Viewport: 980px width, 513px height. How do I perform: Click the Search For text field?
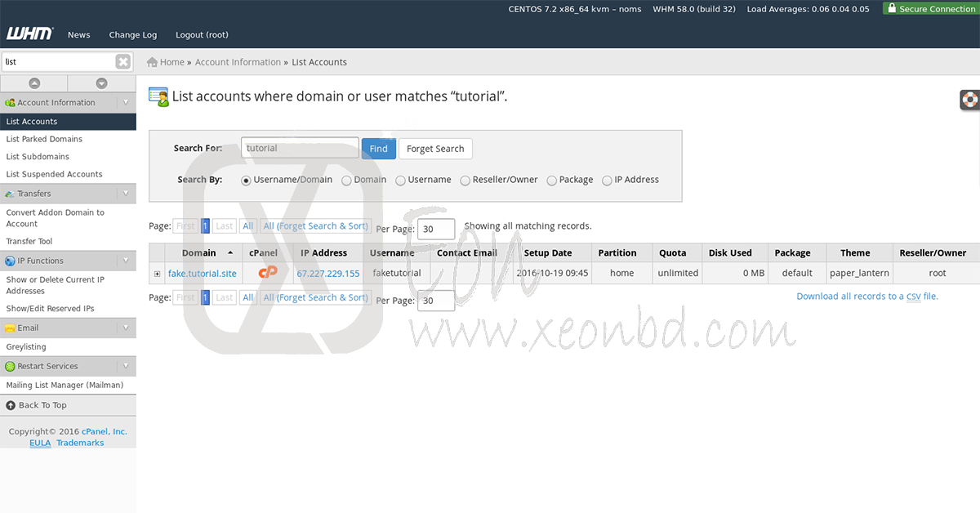tap(300, 148)
